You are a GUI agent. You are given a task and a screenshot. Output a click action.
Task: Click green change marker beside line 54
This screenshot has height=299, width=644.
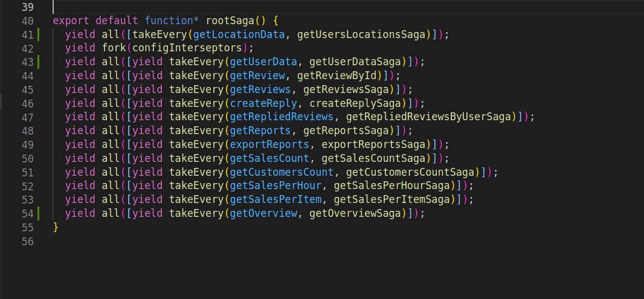(39, 213)
